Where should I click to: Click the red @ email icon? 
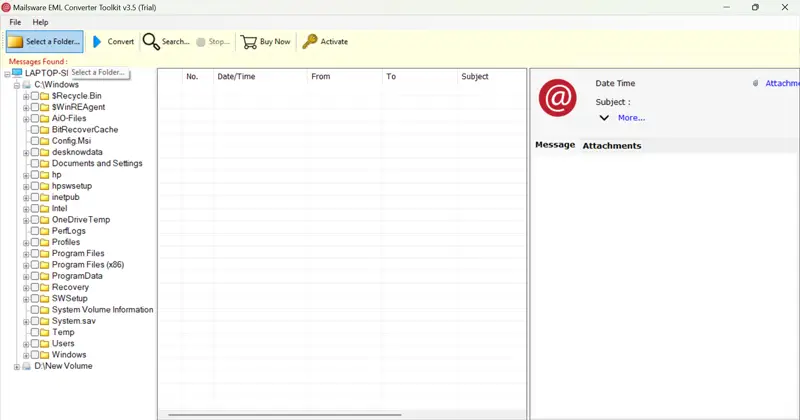[x=558, y=97]
